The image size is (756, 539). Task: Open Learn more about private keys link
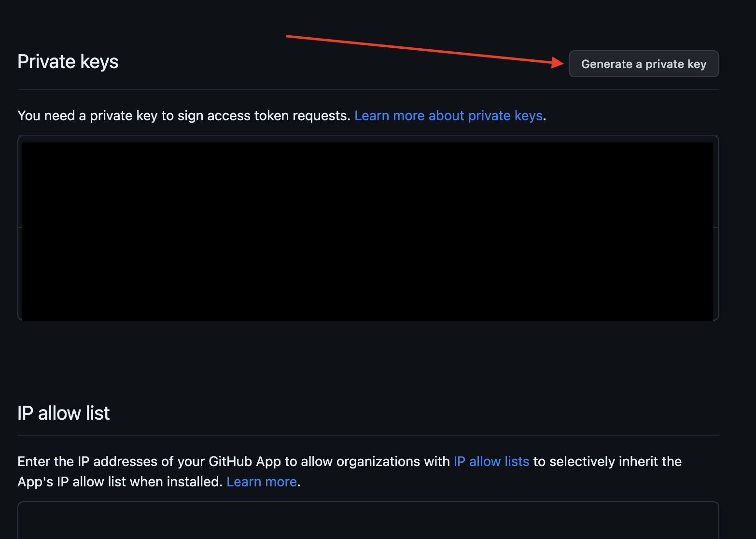(448, 116)
